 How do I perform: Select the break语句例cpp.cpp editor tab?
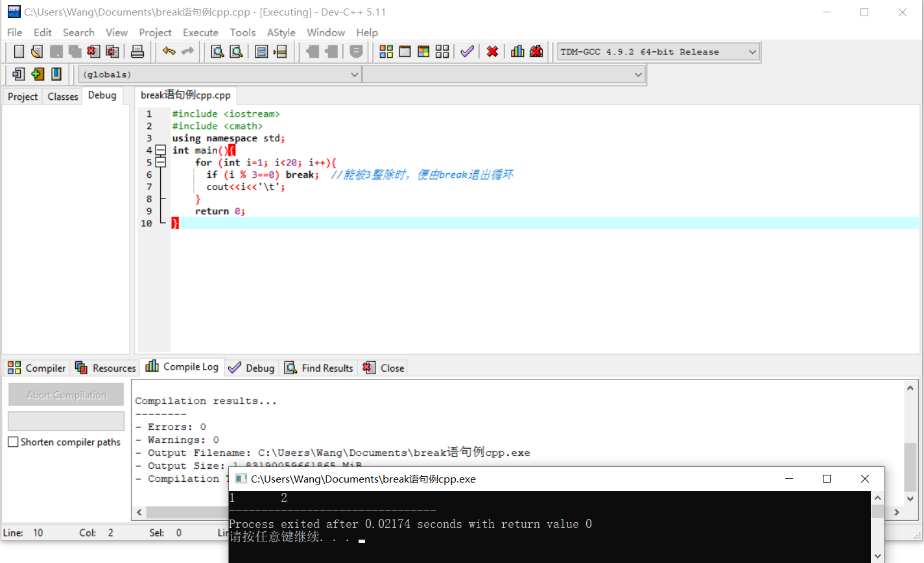click(185, 95)
